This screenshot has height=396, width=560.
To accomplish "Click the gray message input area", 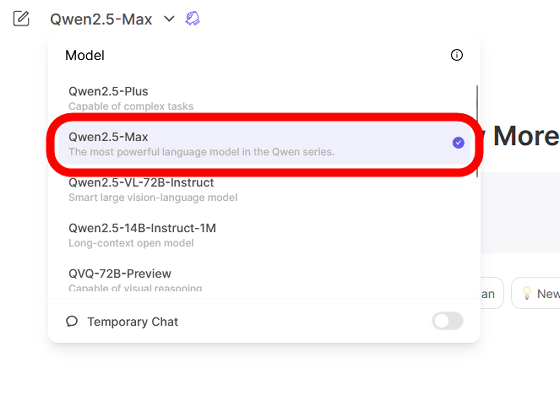I will tap(520, 213).
